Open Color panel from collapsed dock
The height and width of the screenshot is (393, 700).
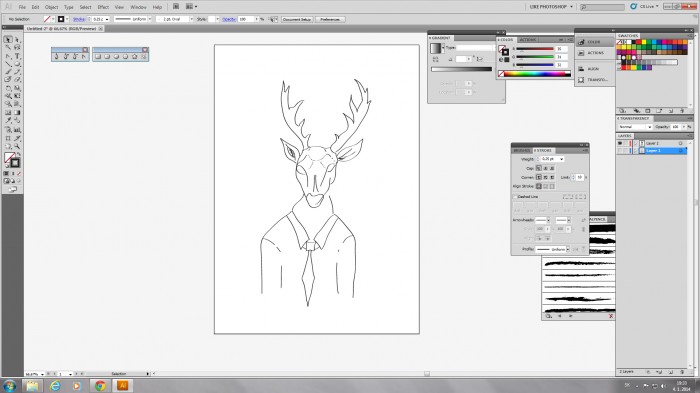(594, 42)
